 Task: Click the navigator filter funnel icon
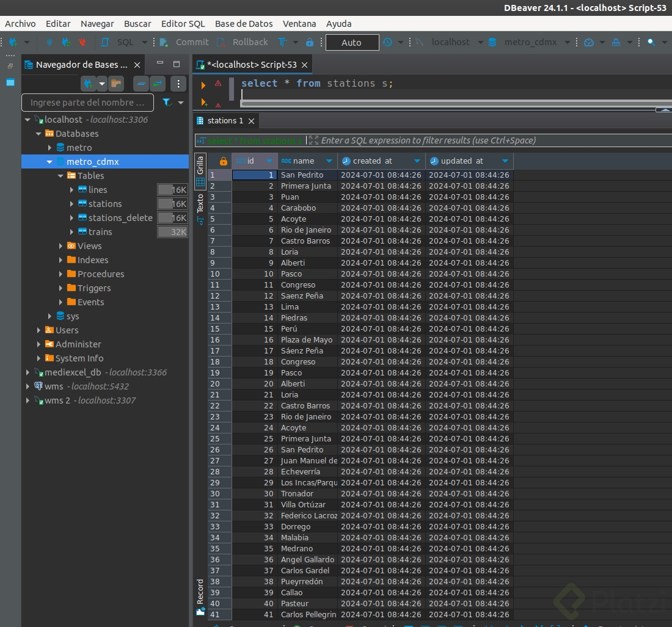[x=167, y=103]
